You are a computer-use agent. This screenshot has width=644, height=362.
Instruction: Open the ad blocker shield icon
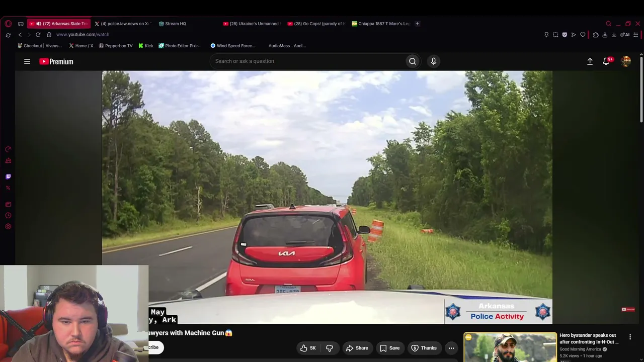coord(565,35)
